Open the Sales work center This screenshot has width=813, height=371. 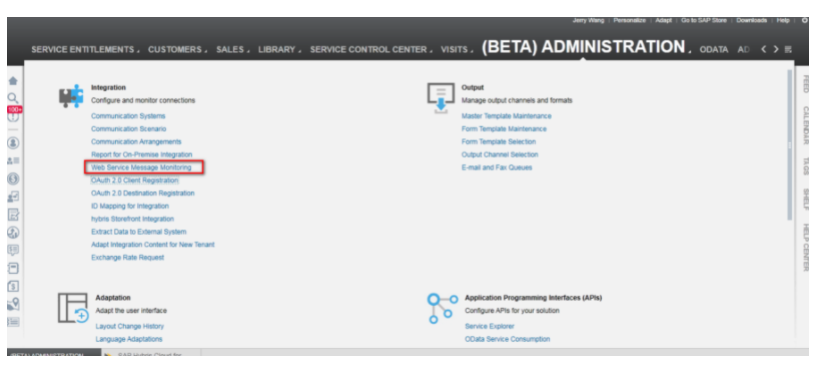230,50
